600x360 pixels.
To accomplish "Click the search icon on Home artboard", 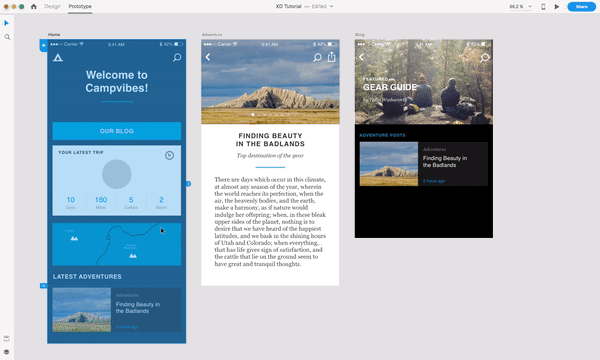I will [177, 58].
